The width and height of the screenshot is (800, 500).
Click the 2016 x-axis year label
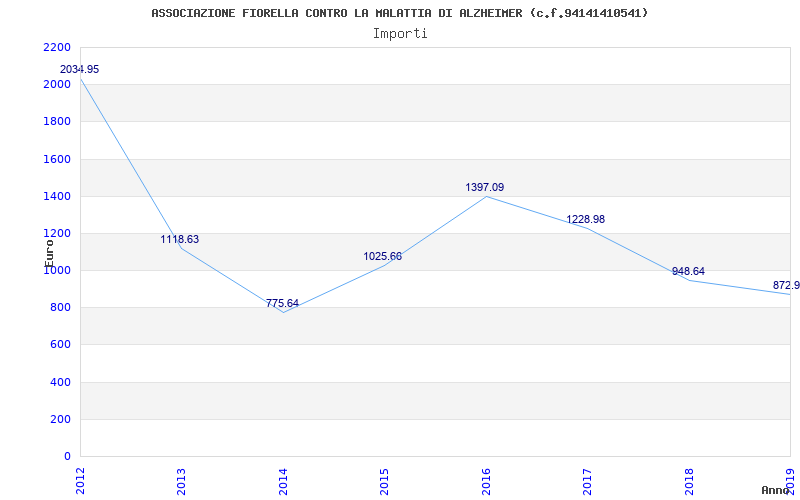(x=486, y=481)
